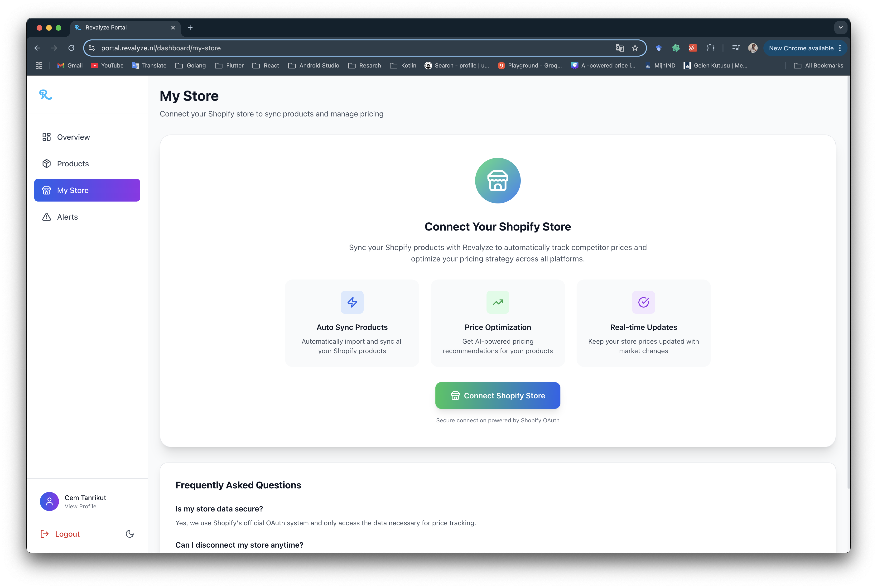Click the Real-time Updates checkmark icon

pyautogui.click(x=643, y=302)
